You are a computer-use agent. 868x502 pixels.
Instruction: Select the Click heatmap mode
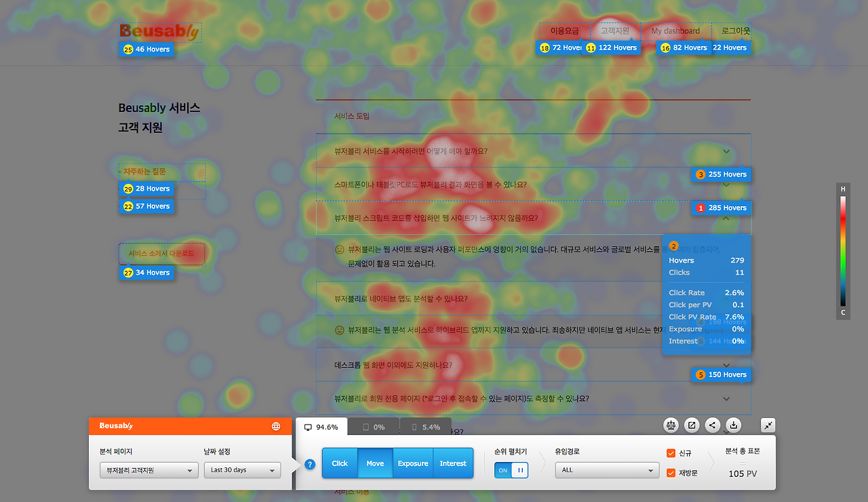(340, 463)
